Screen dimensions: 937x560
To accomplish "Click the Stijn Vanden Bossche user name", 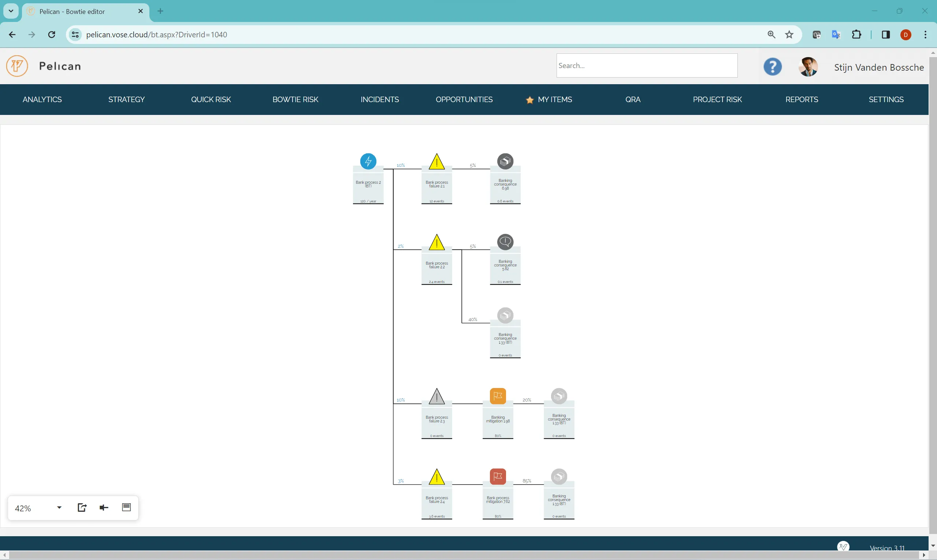I will [x=878, y=68].
